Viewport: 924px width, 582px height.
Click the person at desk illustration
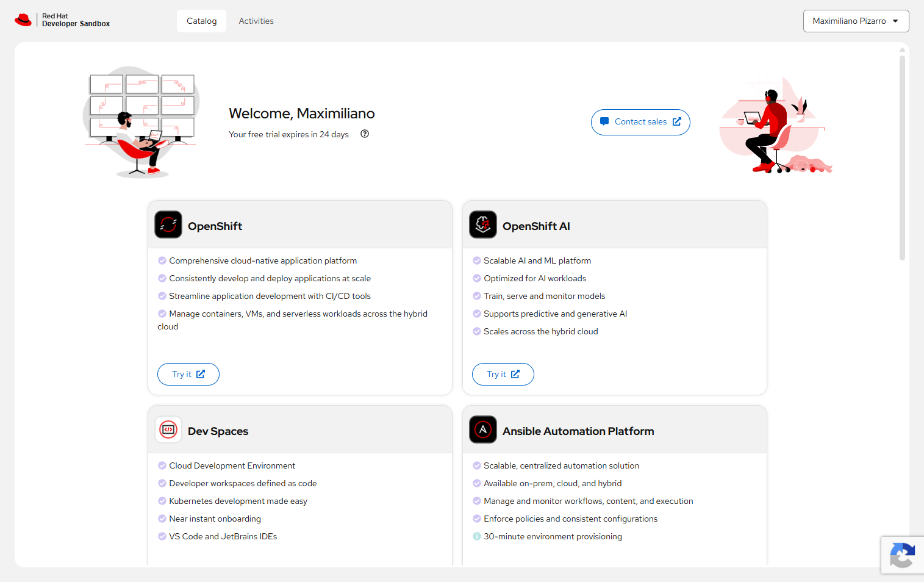(x=776, y=124)
